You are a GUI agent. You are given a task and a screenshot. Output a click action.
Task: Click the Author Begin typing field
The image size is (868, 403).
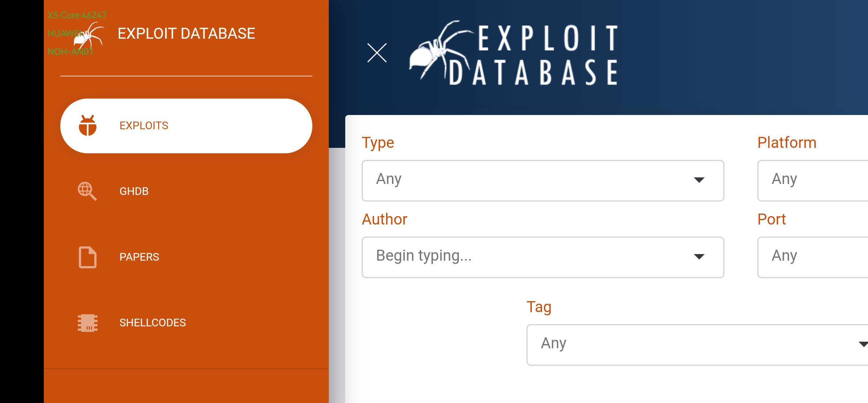pos(543,257)
